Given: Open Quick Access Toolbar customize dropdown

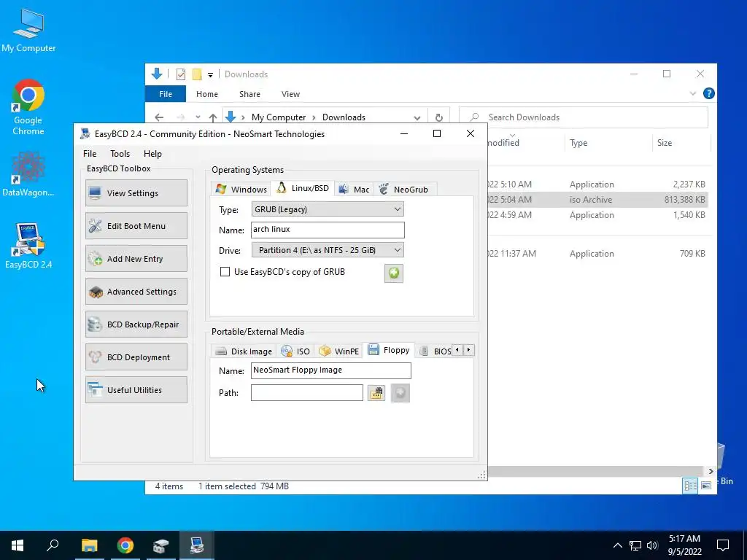Looking at the screenshot, I should (x=210, y=75).
